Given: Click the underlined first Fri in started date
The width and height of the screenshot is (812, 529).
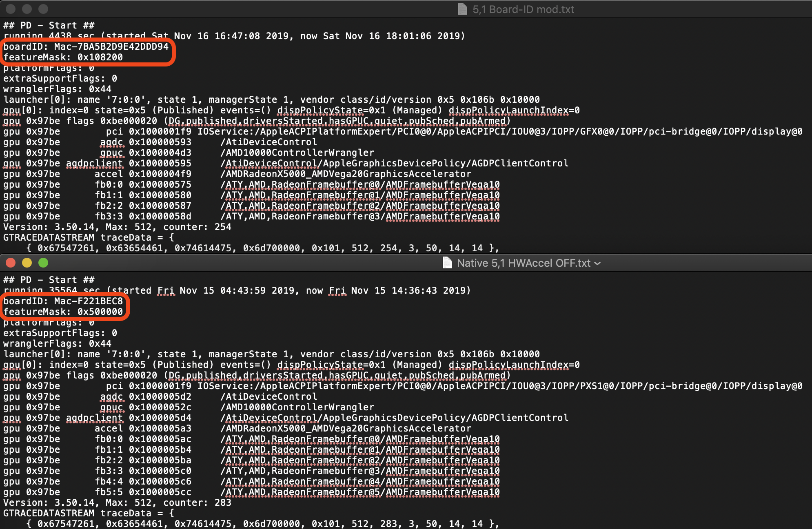Looking at the screenshot, I should point(166,290).
